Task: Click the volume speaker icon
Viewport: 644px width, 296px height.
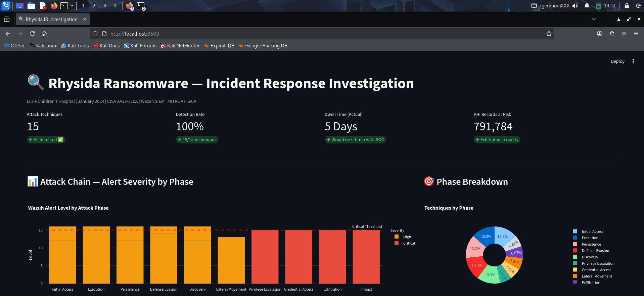Action: (576, 6)
